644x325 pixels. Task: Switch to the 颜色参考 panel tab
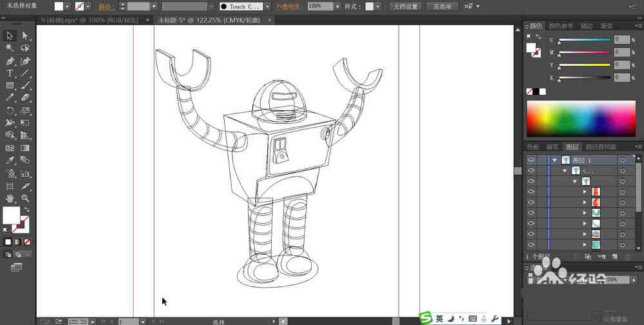(x=561, y=26)
